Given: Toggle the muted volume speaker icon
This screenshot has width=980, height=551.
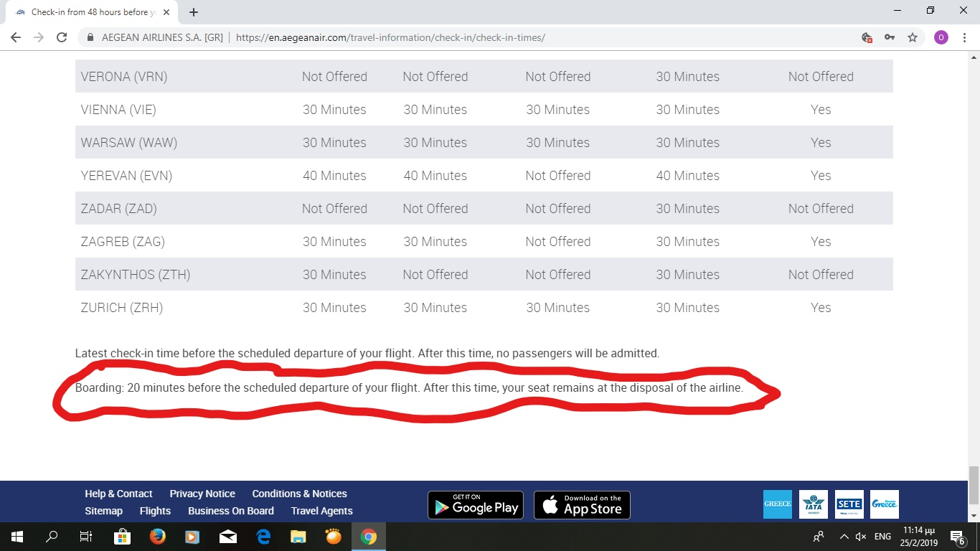Looking at the screenshot, I should pos(861,537).
